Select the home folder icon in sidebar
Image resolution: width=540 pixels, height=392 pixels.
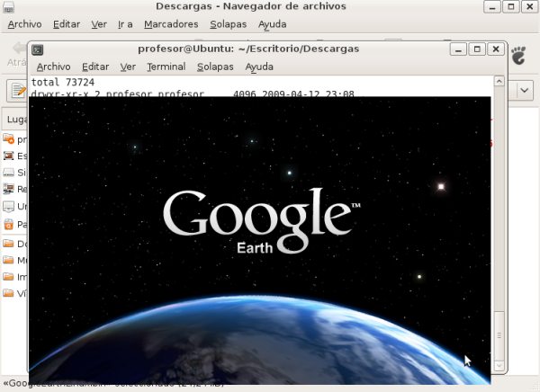(9, 139)
